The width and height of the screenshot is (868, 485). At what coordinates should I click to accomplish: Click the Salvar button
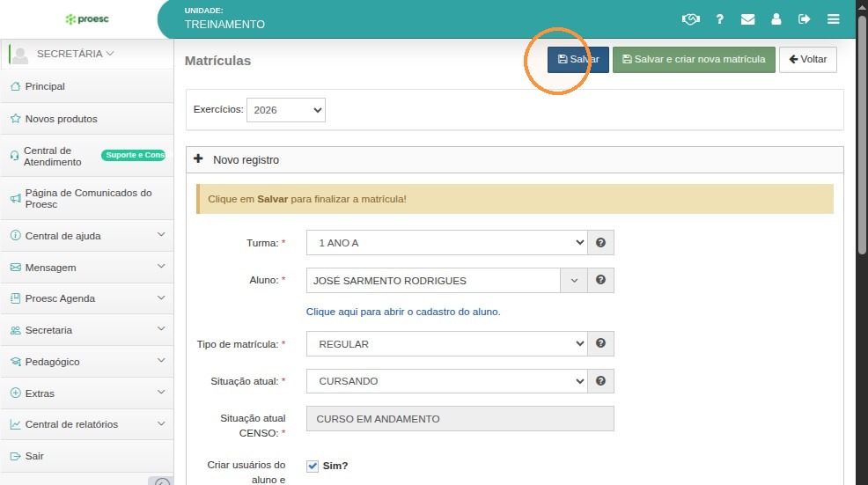[x=577, y=59]
